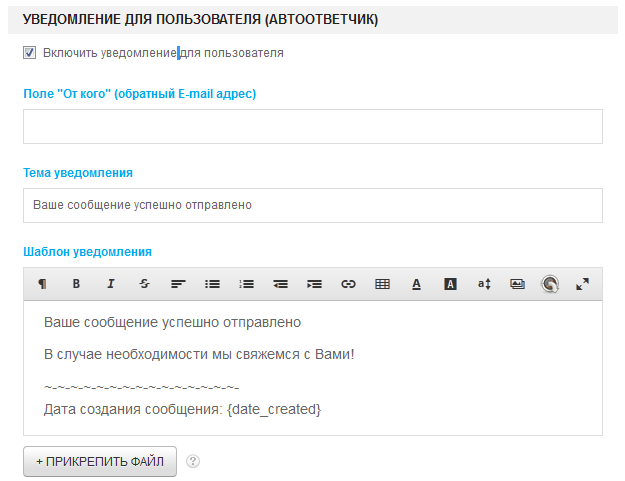
Task: Click into the notification template text area
Action: pyautogui.click(x=313, y=368)
